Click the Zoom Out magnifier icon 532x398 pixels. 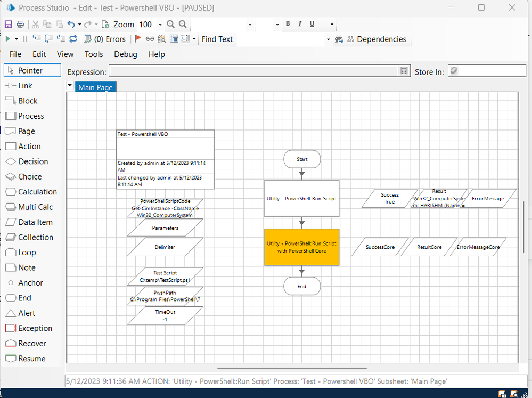pyautogui.click(x=183, y=25)
